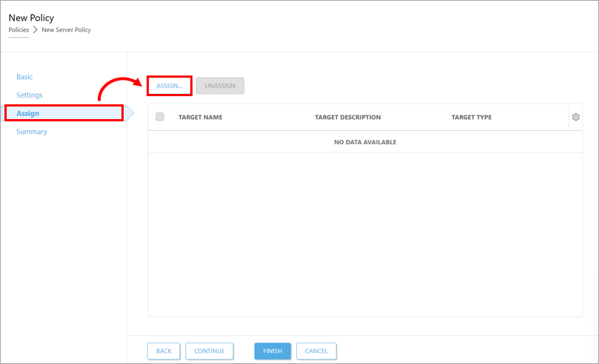The height and width of the screenshot is (364, 599).
Task: Sort by Target Description column
Action: [347, 118]
